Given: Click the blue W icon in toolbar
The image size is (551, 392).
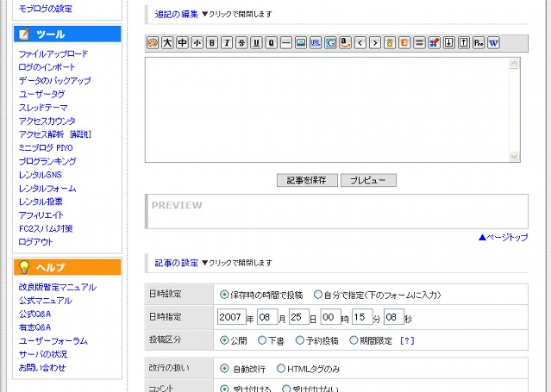Looking at the screenshot, I should 493,43.
